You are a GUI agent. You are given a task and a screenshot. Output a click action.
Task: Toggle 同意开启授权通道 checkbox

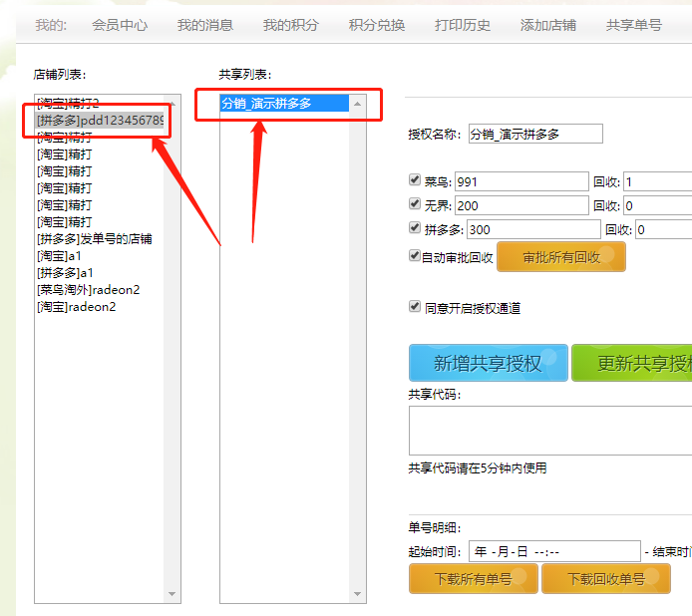(415, 307)
